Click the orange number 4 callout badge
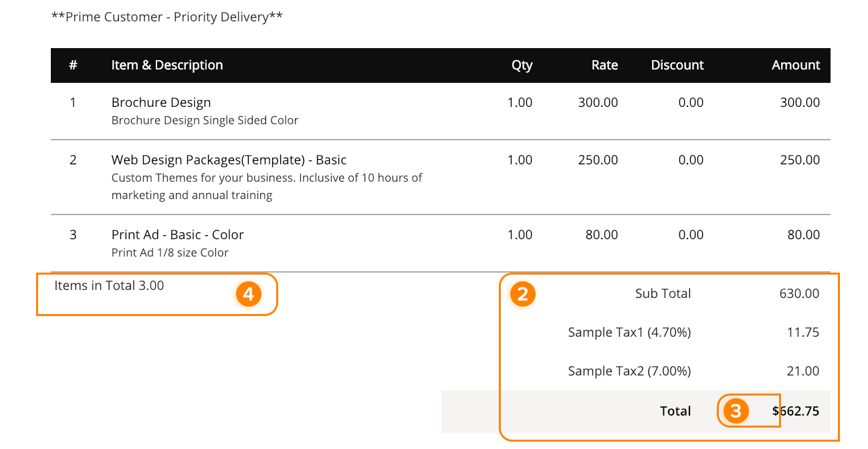This screenshot has height=449, width=868. click(249, 294)
